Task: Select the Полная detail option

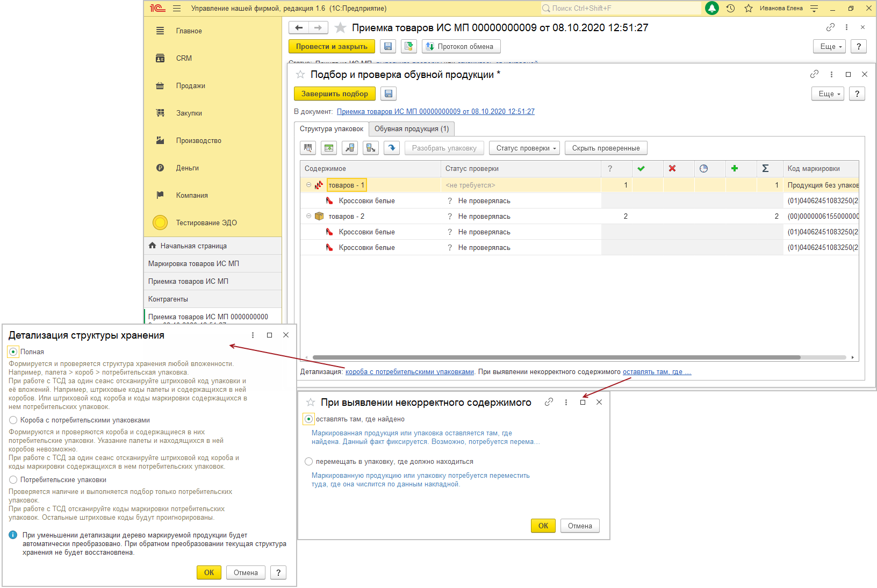Action: tap(13, 352)
